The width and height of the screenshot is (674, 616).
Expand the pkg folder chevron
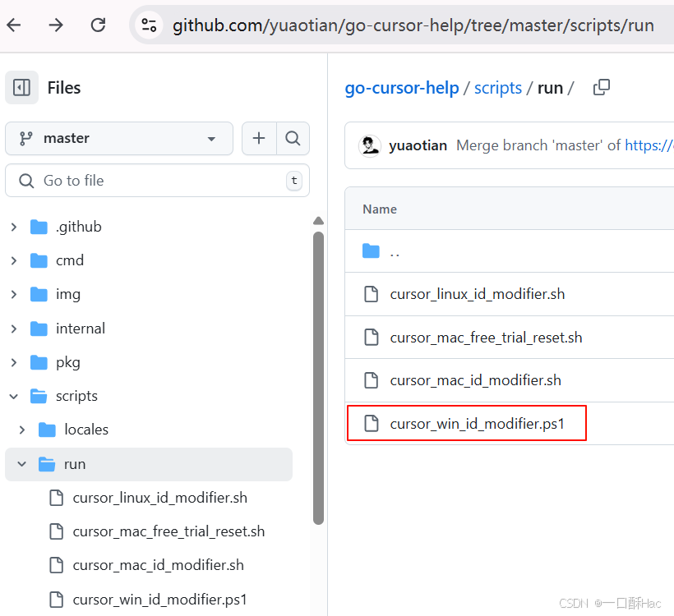click(14, 362)
